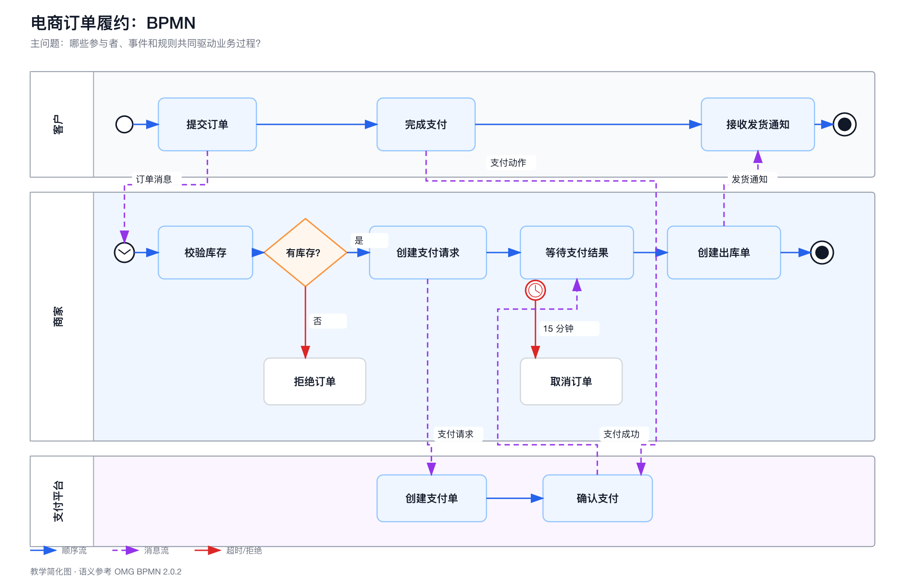
Task: Click the 支付请求 flow label
Action: click(x=455, y=434)
